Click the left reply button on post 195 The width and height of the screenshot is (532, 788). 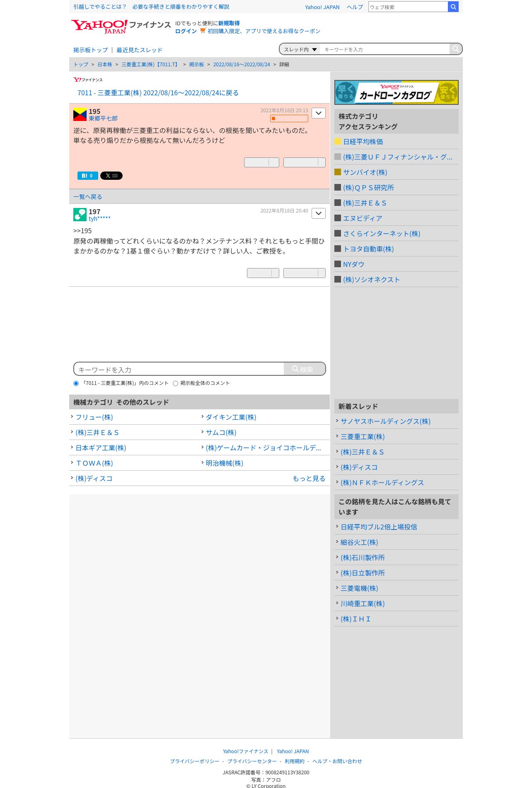tap(261, 162)
